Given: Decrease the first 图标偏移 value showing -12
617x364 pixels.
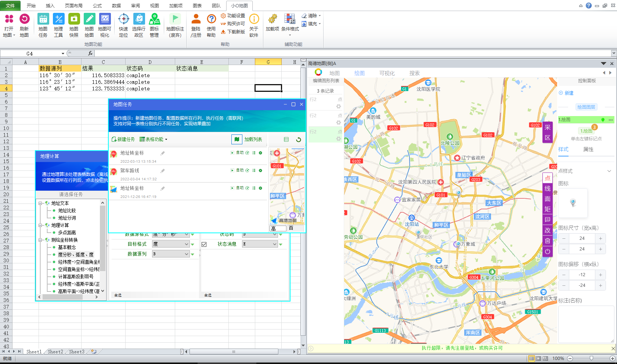Looking at the screenshot, I should pyautogui.click(x=564, y=275).
